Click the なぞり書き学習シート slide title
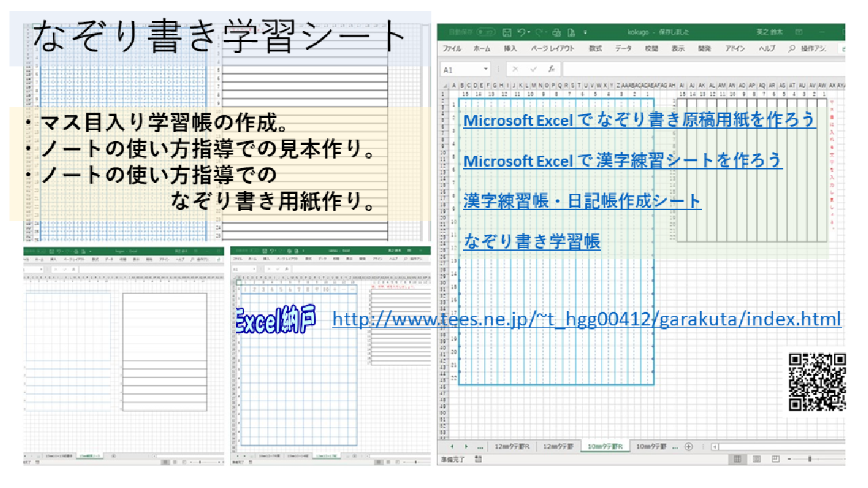This screenshot has width=868, height=488. (x=218, y=37)
